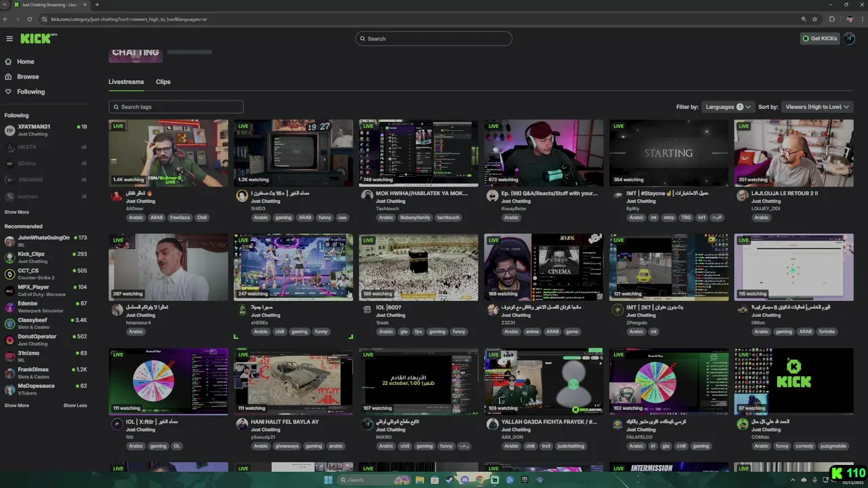Click Tachtouch channel avatar
The image size is (868, 488).
[x=367, y=196]
